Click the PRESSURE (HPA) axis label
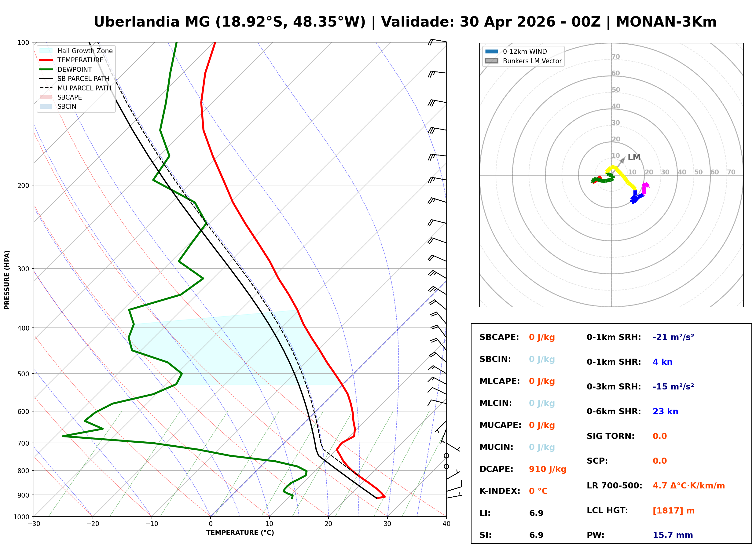This screenshot has width=756, height=559. pos(7,279)
